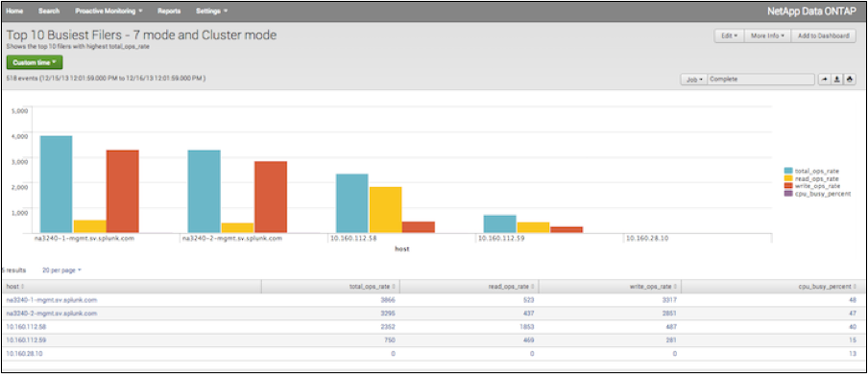Open the Custom time range picker
The height and width of the screenshot is (374, 868).
click(x=35, y=62)
